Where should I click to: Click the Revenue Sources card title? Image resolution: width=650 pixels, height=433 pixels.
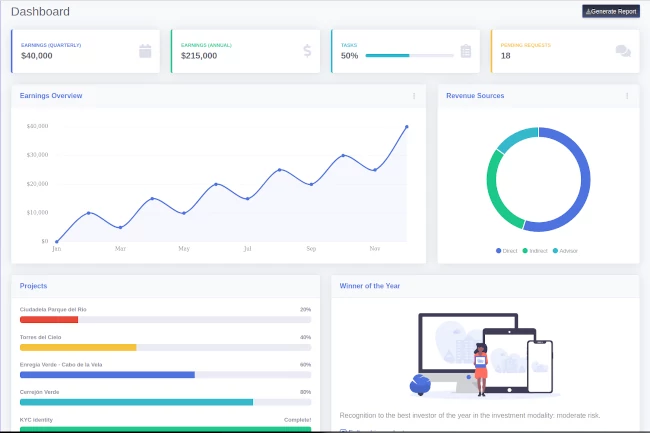coord(475,96)
